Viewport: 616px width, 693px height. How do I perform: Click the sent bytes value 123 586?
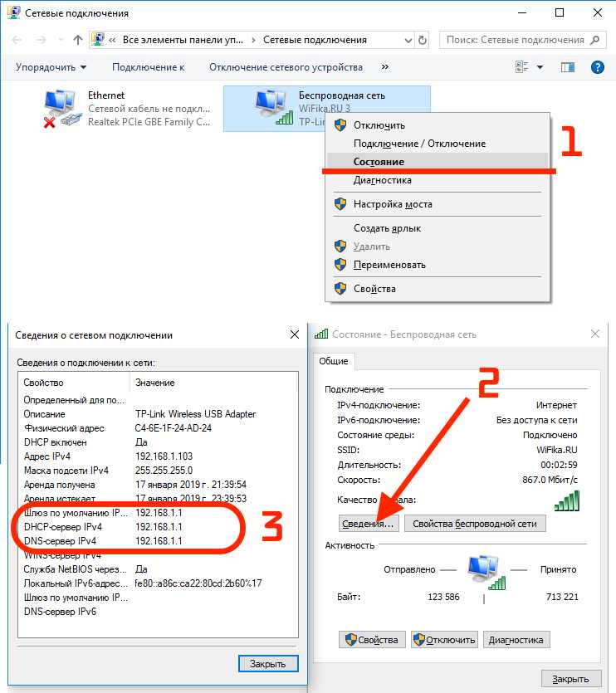(443, 597)
